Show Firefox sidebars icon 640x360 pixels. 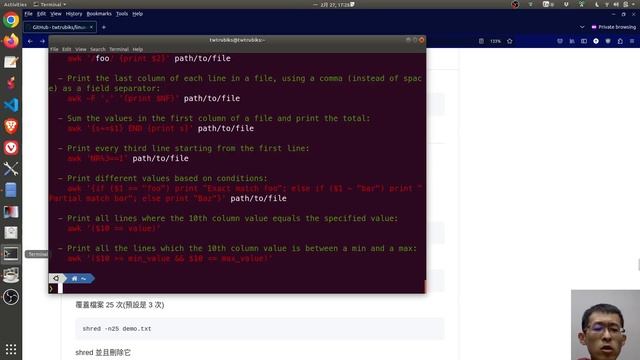click(584, 41)
